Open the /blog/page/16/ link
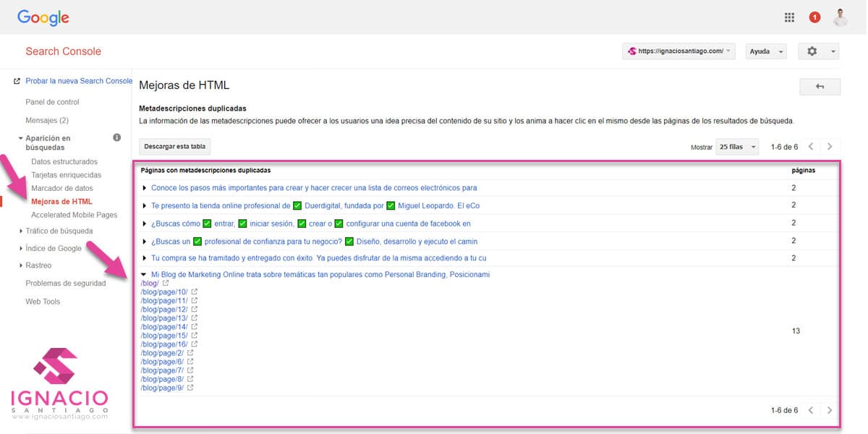 [164, 344]
